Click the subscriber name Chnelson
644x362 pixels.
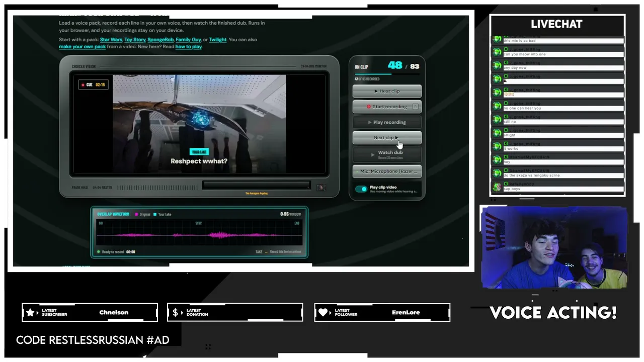tap(114, 312)
